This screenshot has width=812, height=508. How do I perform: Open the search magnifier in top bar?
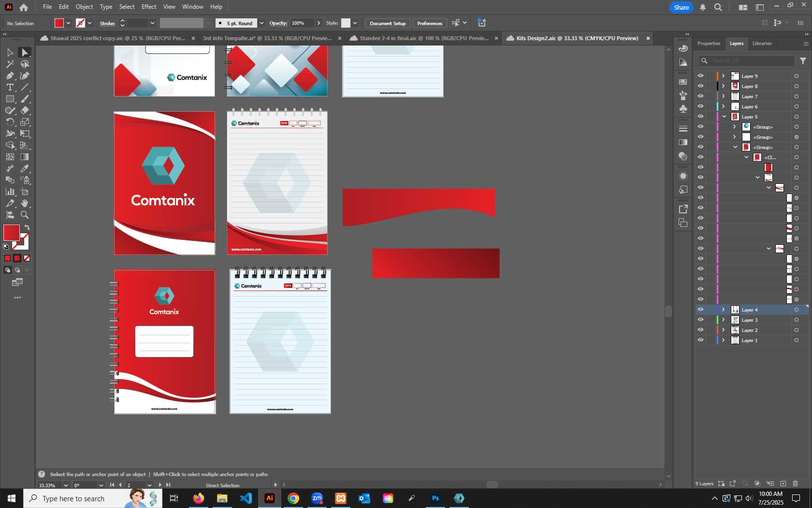[718, 7]
